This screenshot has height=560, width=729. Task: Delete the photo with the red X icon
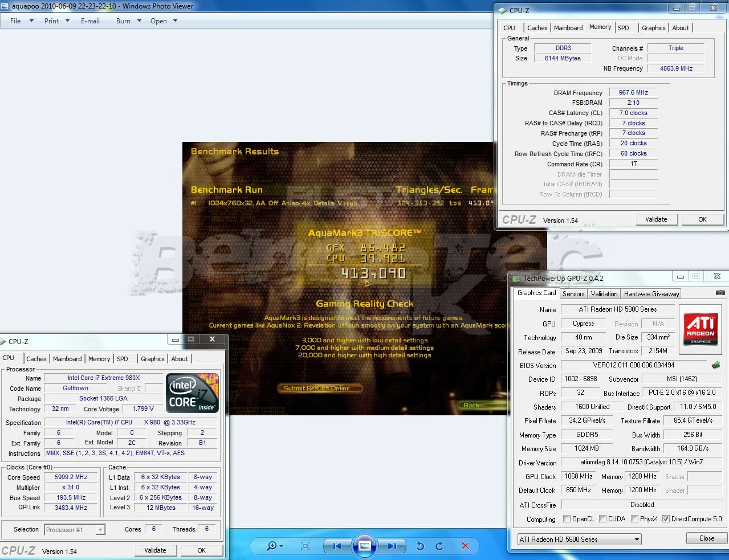(x=465, y=546)
